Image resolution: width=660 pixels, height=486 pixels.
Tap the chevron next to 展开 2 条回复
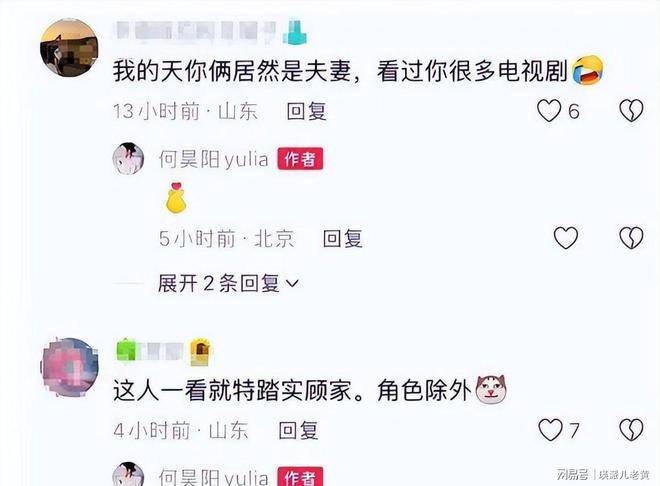click(x=292, y=284)
